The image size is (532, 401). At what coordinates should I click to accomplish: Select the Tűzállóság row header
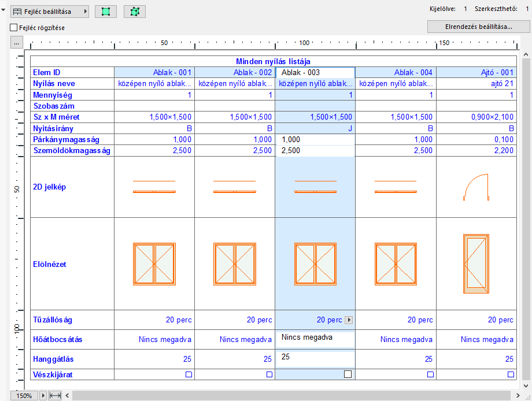coord(72,320)
